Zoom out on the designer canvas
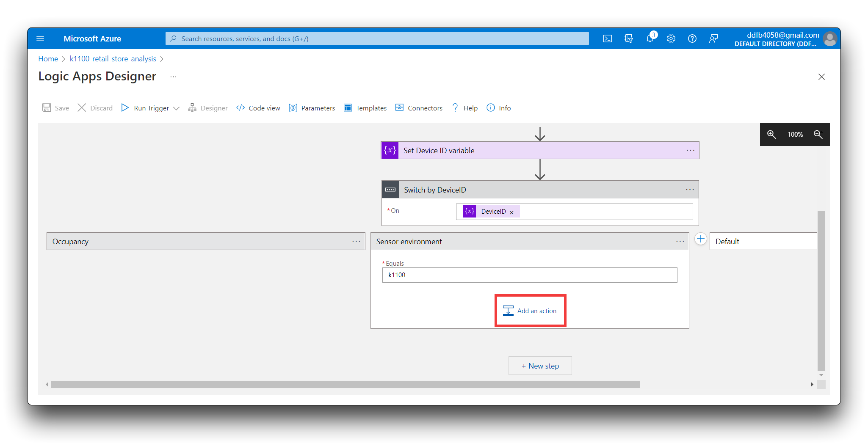Image resolution: width=868 pixels, height=446 pixels. point(818,134)
